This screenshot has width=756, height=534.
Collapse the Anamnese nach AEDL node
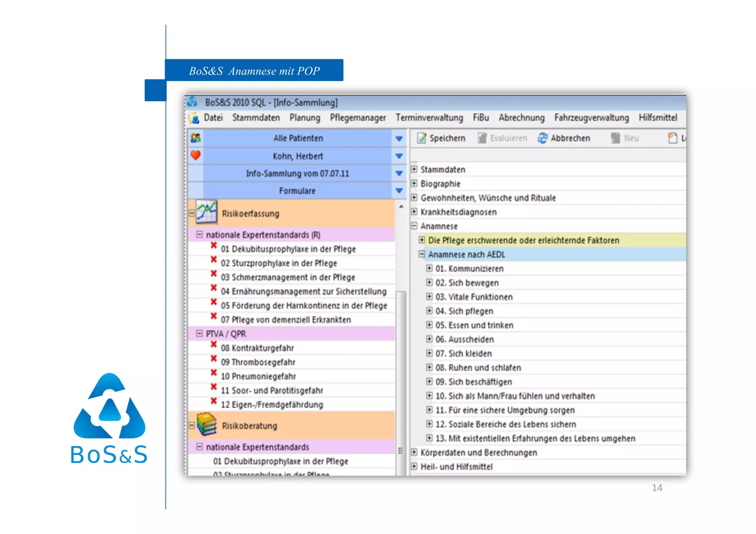(x=422, y=254)
